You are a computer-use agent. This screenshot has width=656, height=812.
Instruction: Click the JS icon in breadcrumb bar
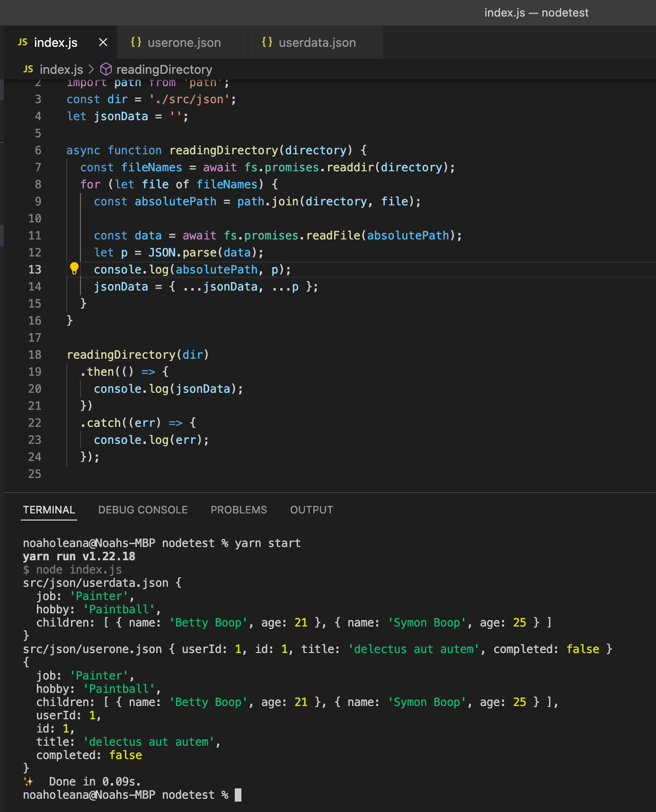(x=28, y=70)
